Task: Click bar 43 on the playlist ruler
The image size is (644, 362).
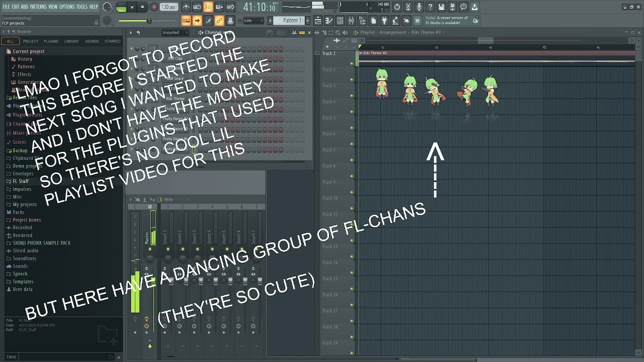Action: (x=436, y=47)
